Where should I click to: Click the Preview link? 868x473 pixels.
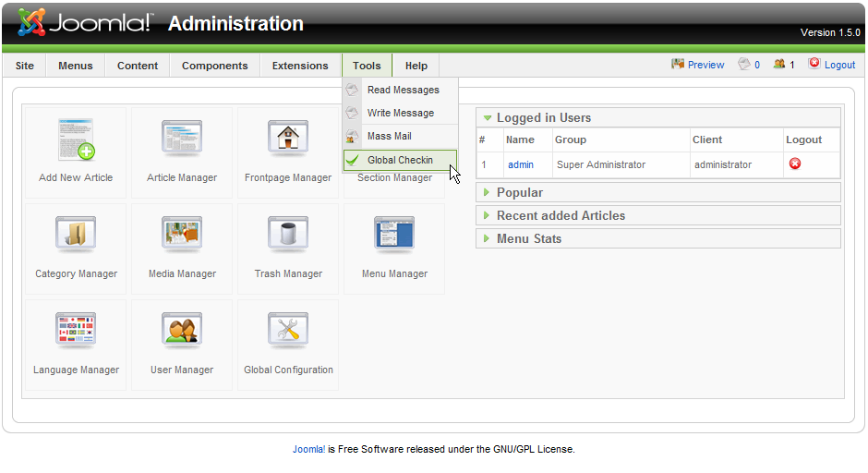[x=705, y=65]
